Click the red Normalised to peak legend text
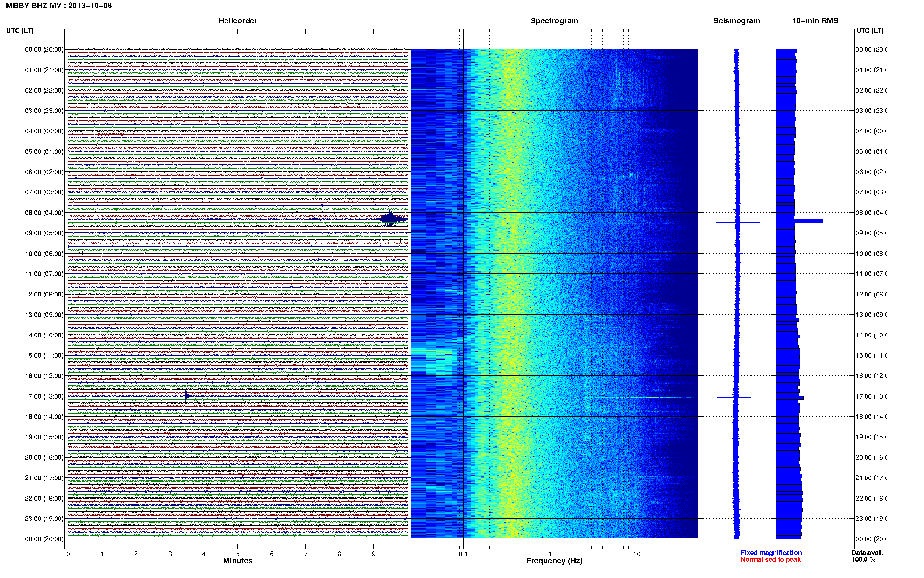The height and width of the screenshot is (578, 924). 770,560
